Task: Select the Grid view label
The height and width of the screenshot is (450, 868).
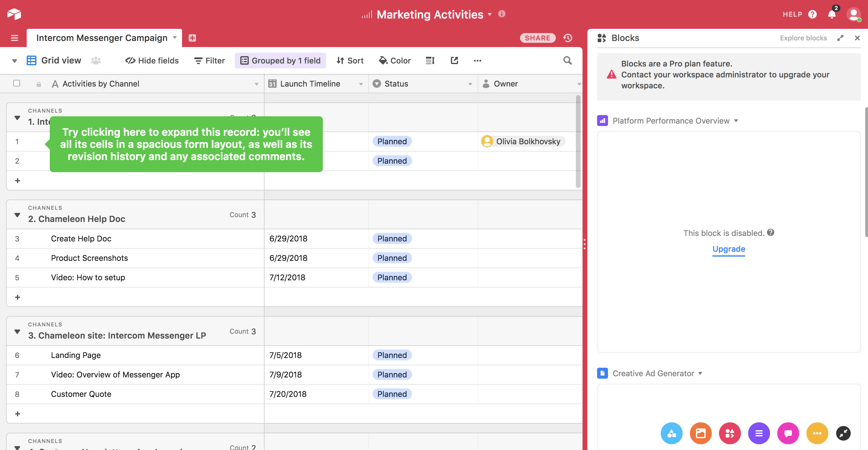Action: [x=61, y=60]
